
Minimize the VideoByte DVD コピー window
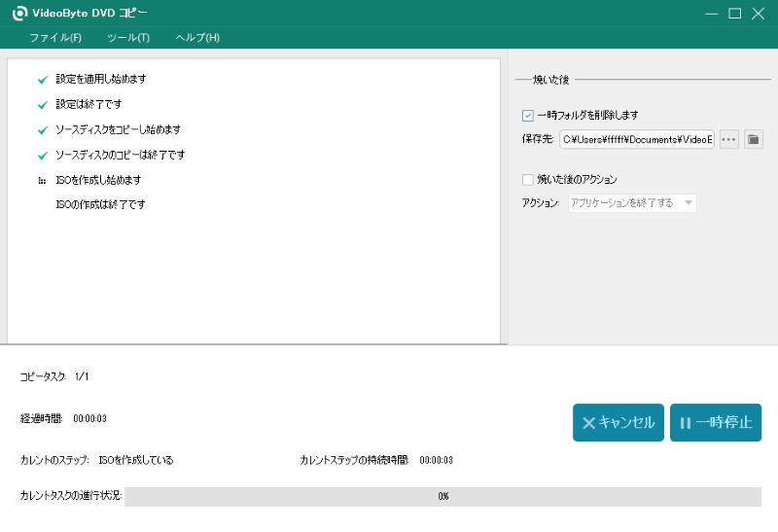[x=712, y=14]
